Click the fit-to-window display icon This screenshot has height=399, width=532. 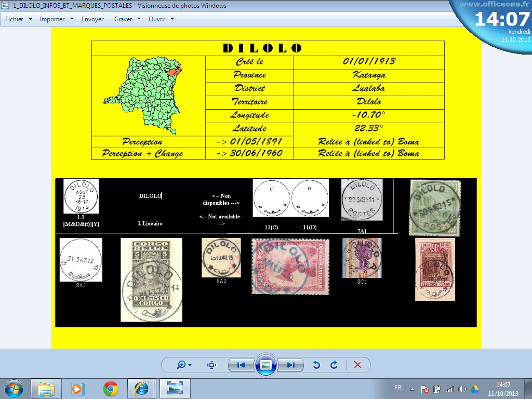tap(211, 365)
